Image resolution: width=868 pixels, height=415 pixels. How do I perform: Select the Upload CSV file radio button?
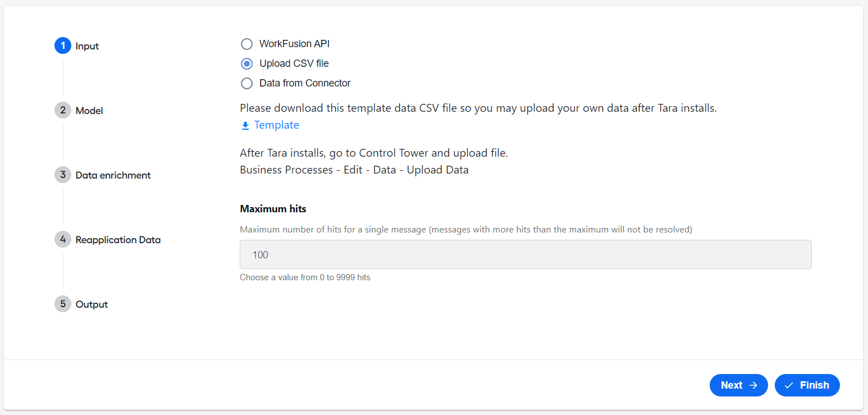(246, 63)
